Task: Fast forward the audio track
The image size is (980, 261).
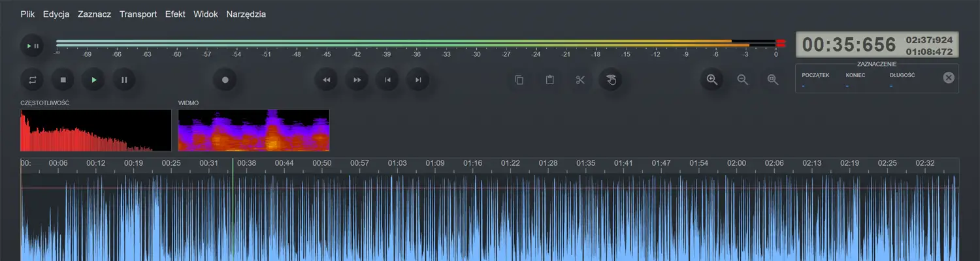Action: [357, 80]
